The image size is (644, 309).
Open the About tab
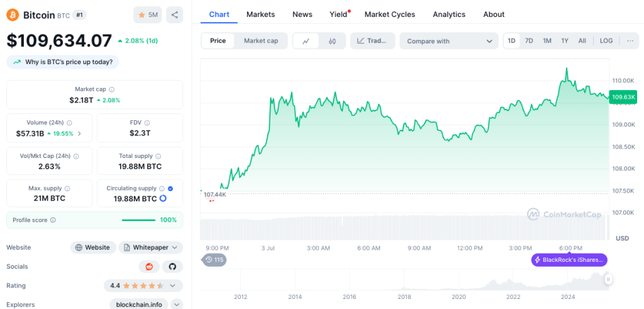pos(494,14)
